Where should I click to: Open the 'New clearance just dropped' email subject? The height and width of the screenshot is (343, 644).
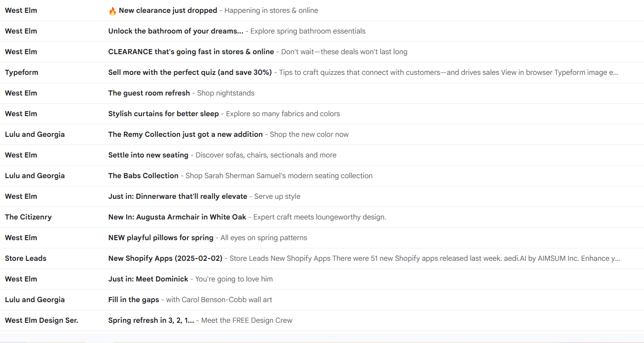168,11
